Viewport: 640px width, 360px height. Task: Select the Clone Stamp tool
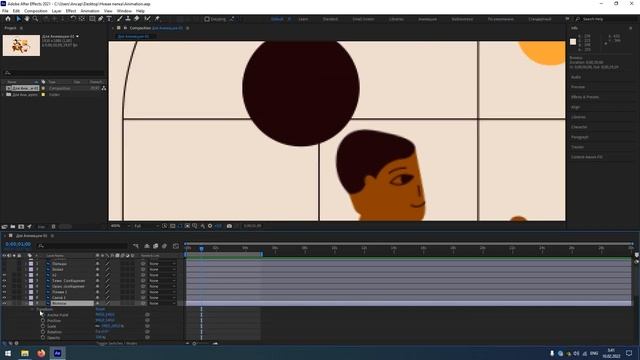(128, 19)
